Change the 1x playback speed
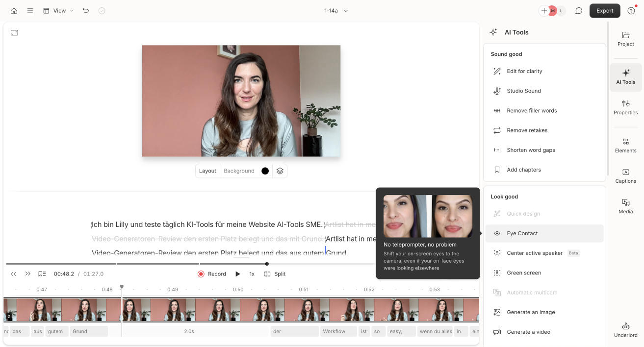This screenshot has width=644, height=347. [252, 274]
